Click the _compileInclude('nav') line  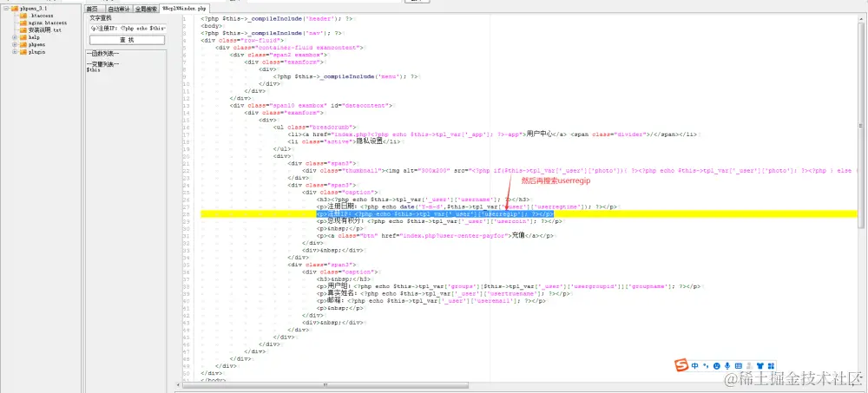[x=271, y=33]
